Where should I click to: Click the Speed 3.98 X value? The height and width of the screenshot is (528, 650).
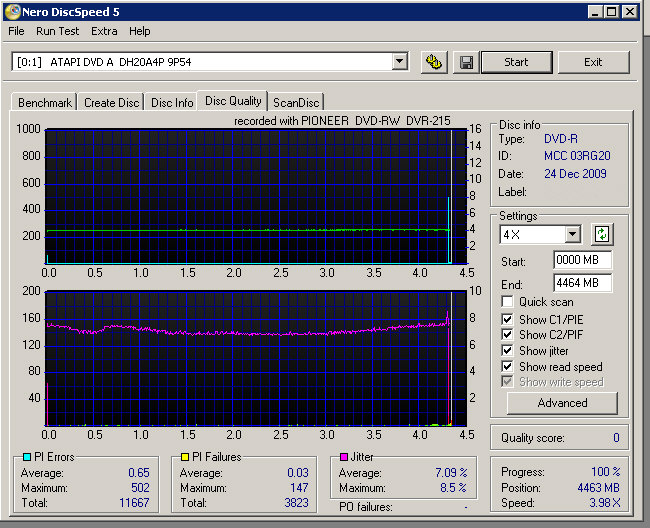tap(605, 503)
